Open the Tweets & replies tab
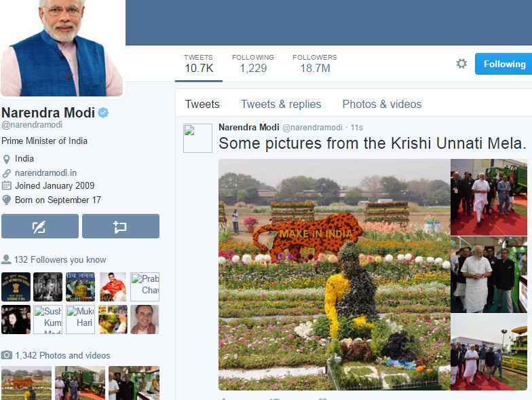532x400 pixels. pos(281,104)
